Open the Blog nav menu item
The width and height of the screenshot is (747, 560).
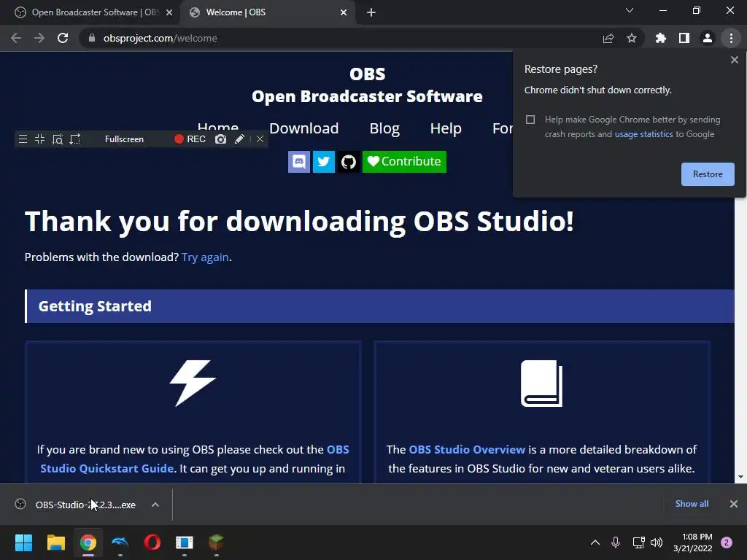(384, 128)
